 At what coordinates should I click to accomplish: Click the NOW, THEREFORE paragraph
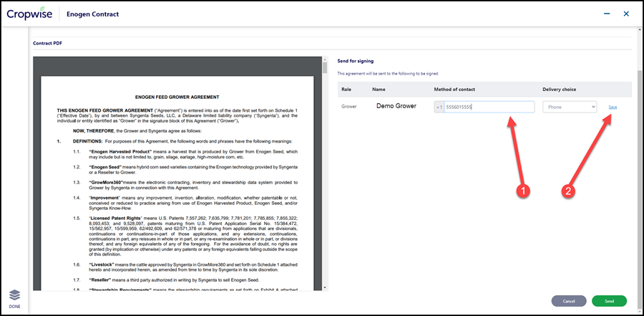[137, 131]
